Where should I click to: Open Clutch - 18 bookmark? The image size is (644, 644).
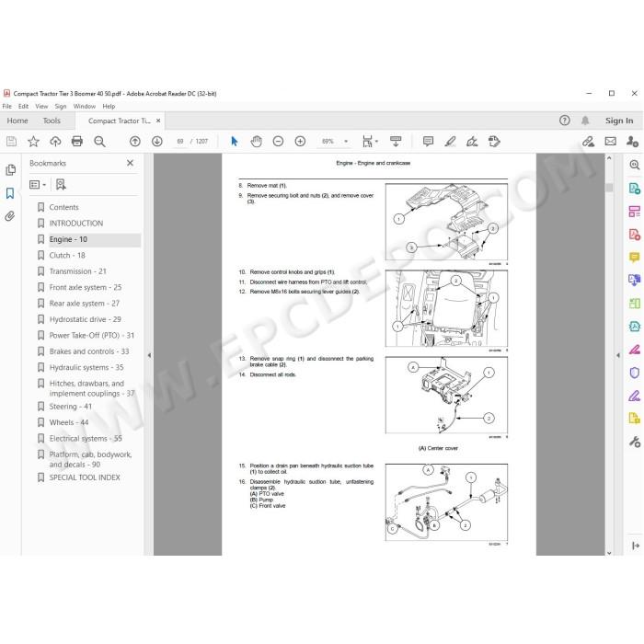tap(67, 256)
